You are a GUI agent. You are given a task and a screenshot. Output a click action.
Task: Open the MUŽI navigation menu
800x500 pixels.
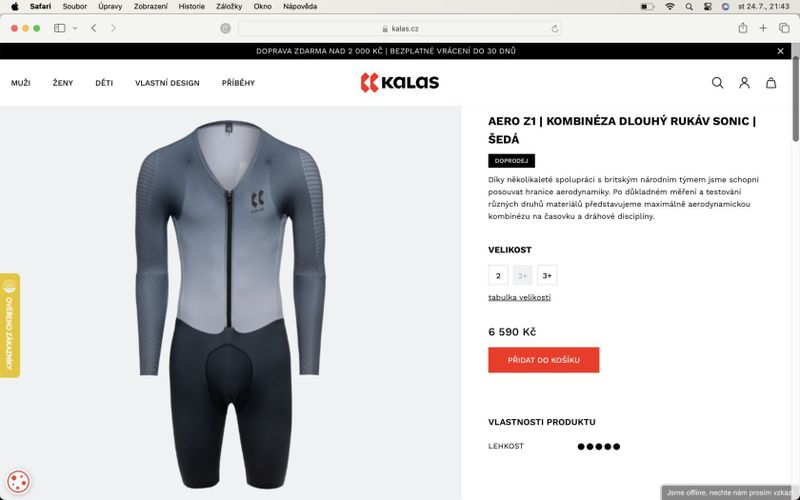coord(21,83)
